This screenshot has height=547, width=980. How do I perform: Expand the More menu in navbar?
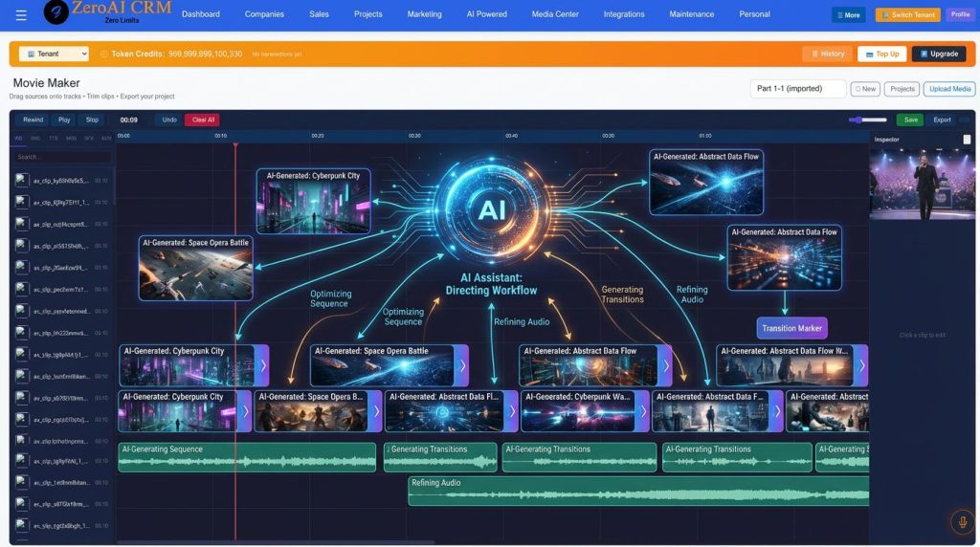[848, 15]
